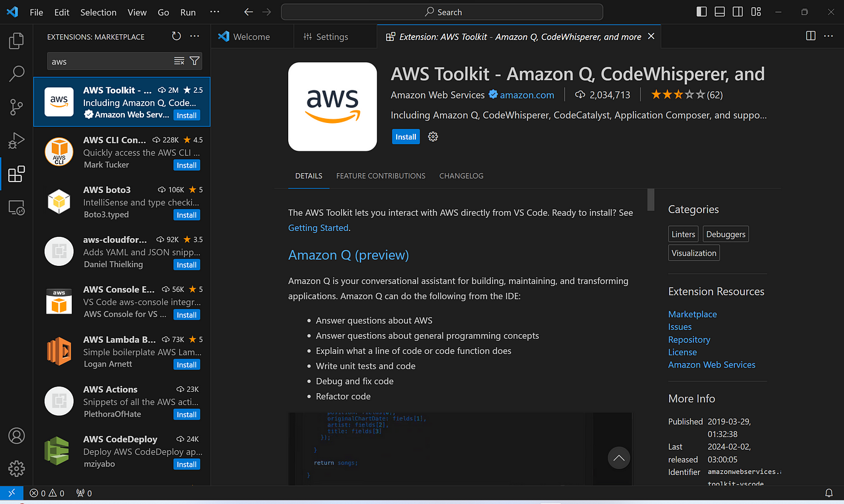This screenshot has height=504, width=844.
Task: Install AWS Toolkit from the detail page
Action: pyautogui.click(x=406, y=137)
